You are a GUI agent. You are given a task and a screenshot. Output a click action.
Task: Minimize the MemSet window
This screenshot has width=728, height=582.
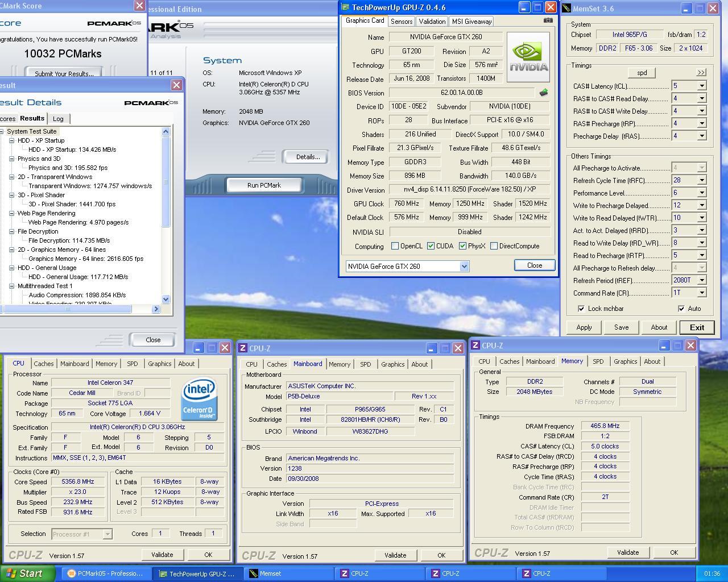[x=686, y=9]
